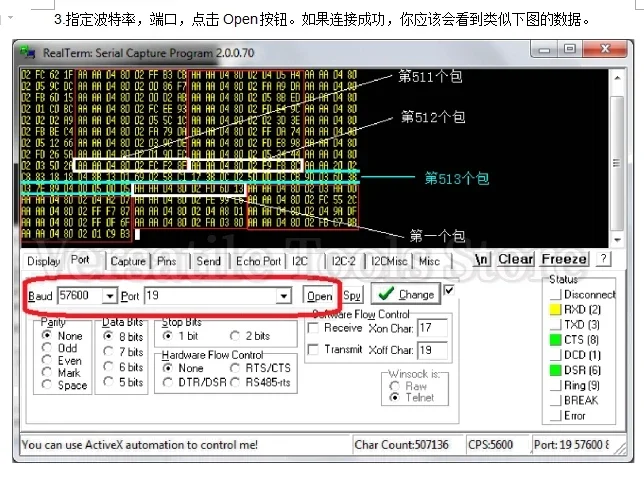644x484 pixels.
Task: Click the green CTS (8) status indicator
Action: click(555, 340)
